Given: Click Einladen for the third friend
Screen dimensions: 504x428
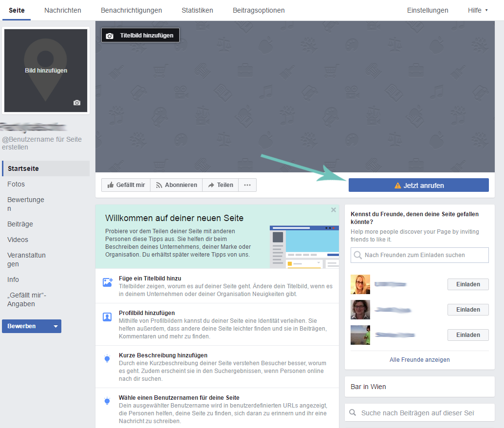Looking at the screenshot, I should point(468,335).
